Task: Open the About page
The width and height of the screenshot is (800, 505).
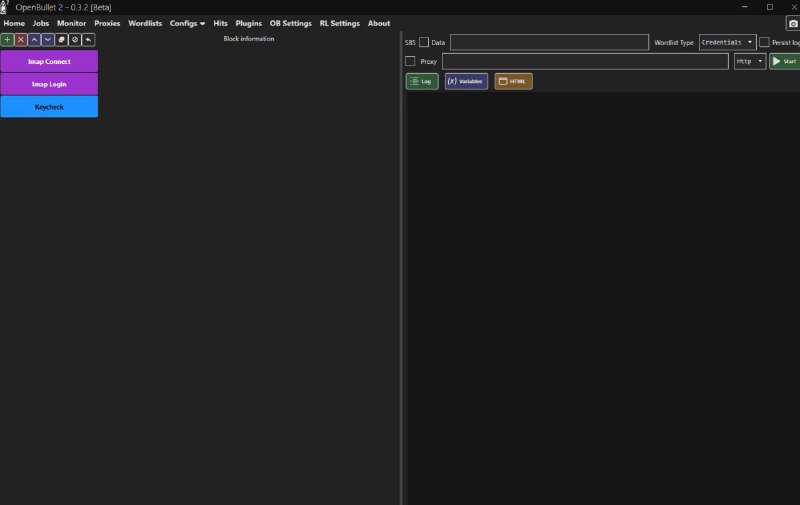Action: tap(379, 23)
